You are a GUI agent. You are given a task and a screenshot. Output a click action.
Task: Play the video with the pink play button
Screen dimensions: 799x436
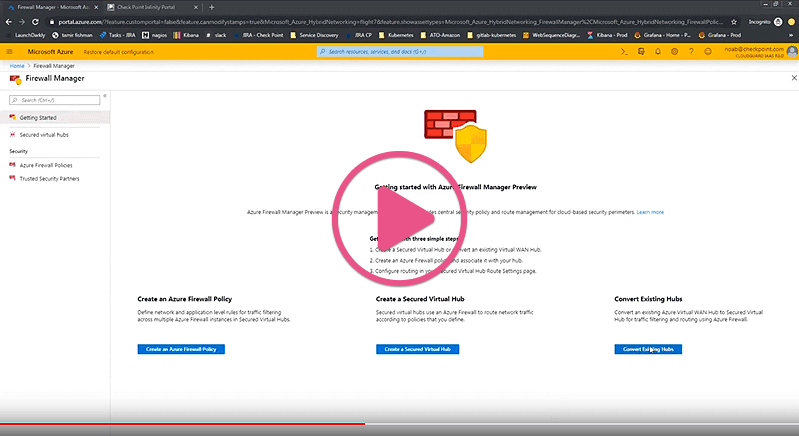pos(399,219)
